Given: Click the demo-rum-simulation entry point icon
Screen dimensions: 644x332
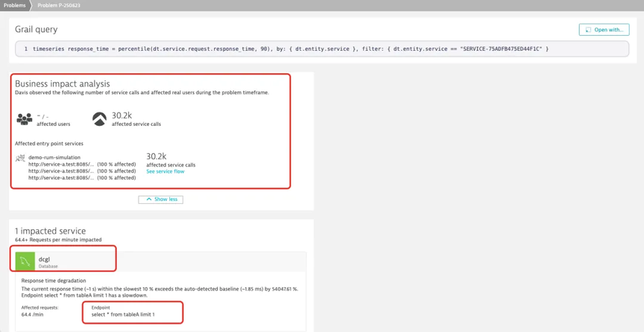Looking at the screenshot, I should point(20,159).
